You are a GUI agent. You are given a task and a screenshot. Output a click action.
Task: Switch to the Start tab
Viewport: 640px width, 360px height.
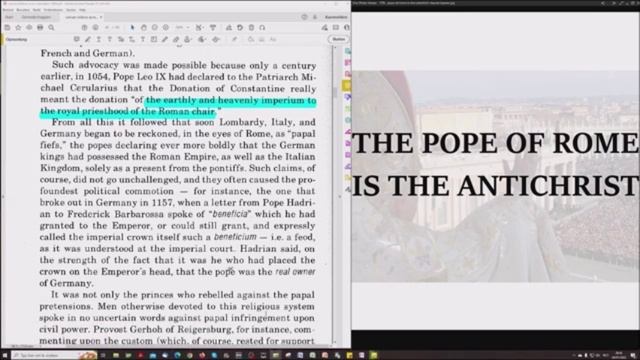tap(9, 17)
